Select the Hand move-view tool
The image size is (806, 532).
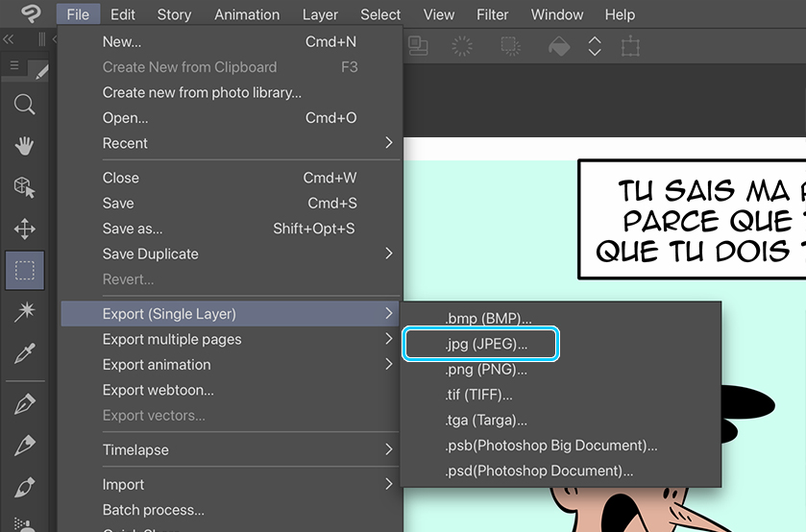pyautogui.click(x=24, y=146)
